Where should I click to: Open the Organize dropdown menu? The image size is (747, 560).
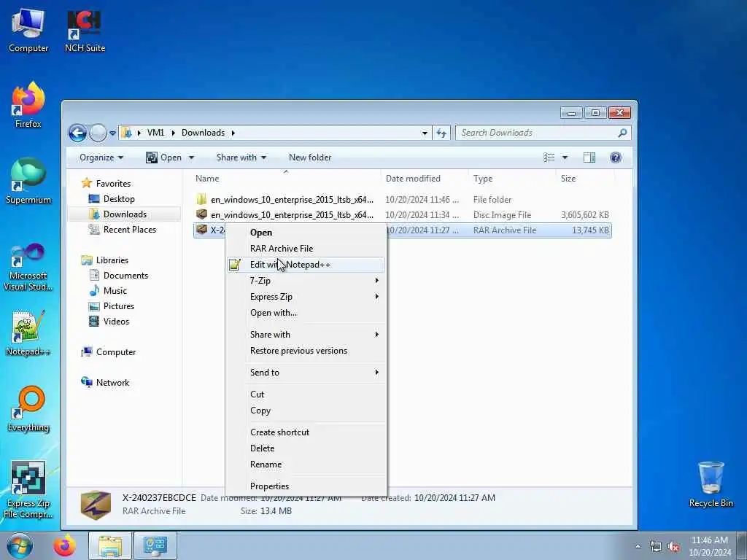point(101,157)
